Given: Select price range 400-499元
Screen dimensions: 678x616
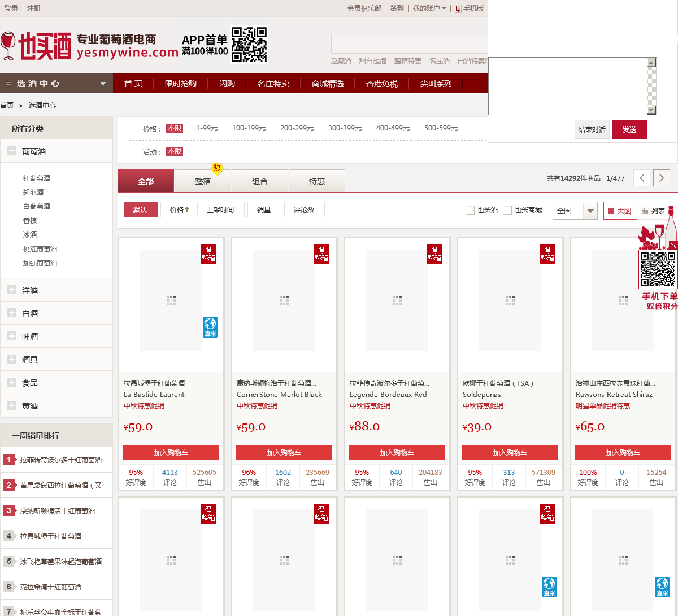Looking at the screenshot, I should click(x=393, y=128).
